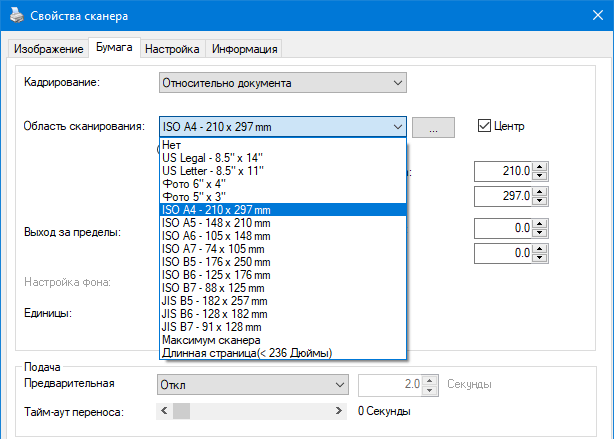Image resolution: width=614 pixels, height=439 pixels.
Task: Open the Кадрирование dropdown
Action: coord(397,82)
